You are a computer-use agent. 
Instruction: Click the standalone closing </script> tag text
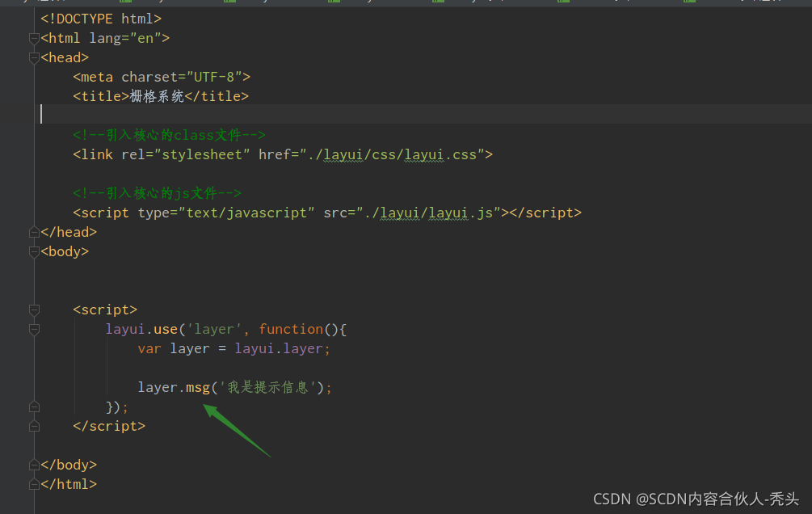pos(109,427)
